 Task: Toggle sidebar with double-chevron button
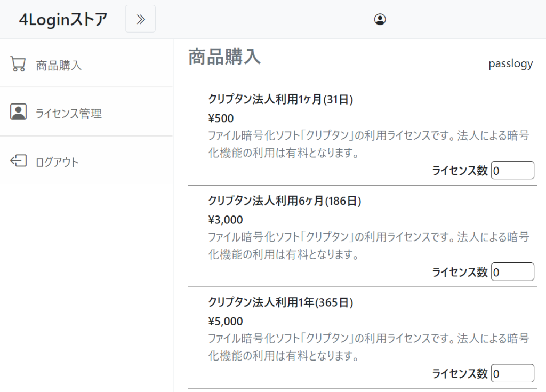pyautogui.click(x=140, y=19)
